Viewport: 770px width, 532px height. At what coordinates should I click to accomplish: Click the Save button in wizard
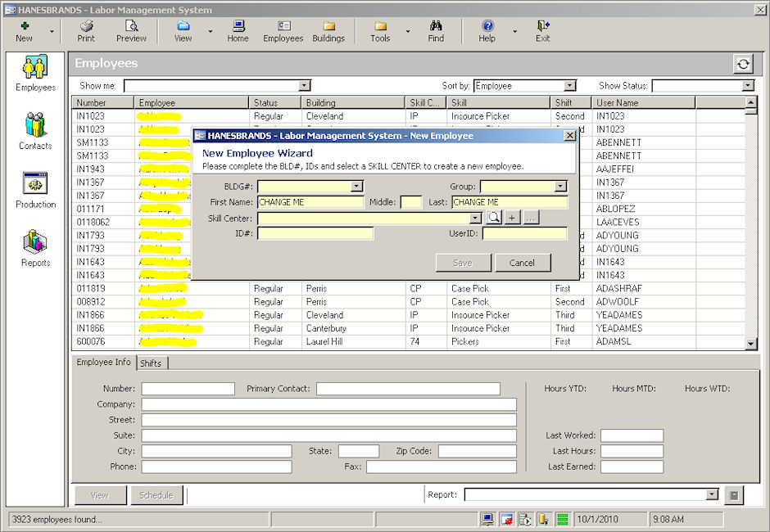[x=463, y=263]
